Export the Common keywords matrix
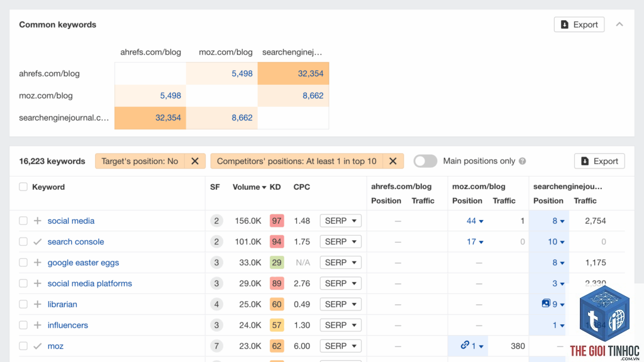This screenshot has width=644, height=362. (579, 25)
